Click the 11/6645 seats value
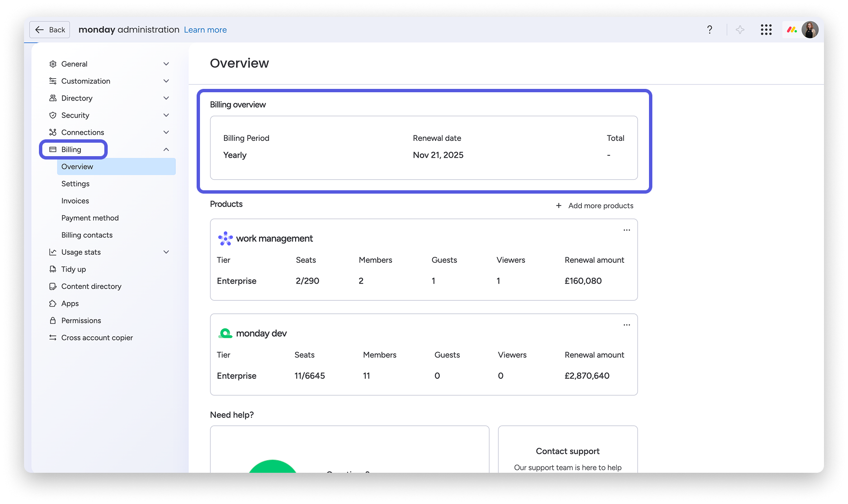 [310, 376]
